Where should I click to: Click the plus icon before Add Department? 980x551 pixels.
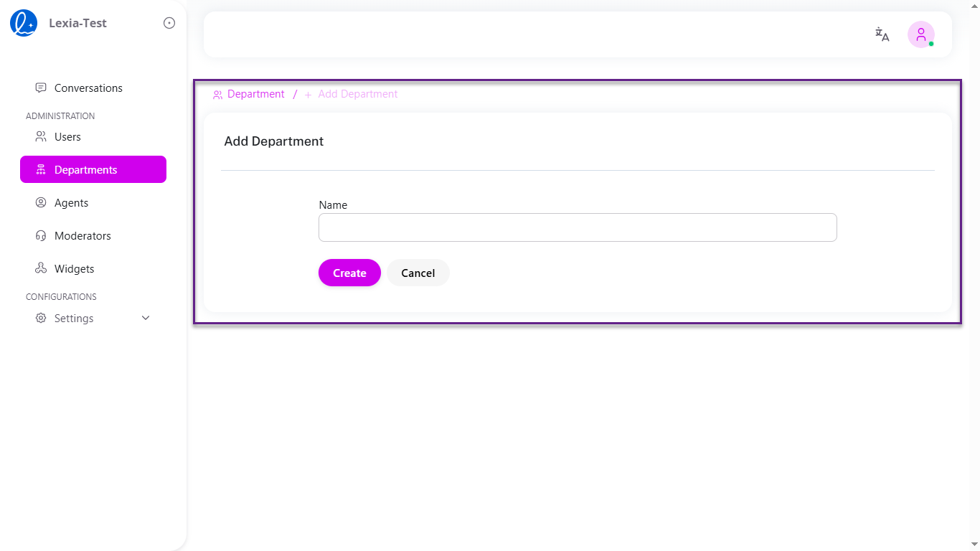(x=307, y=94)
